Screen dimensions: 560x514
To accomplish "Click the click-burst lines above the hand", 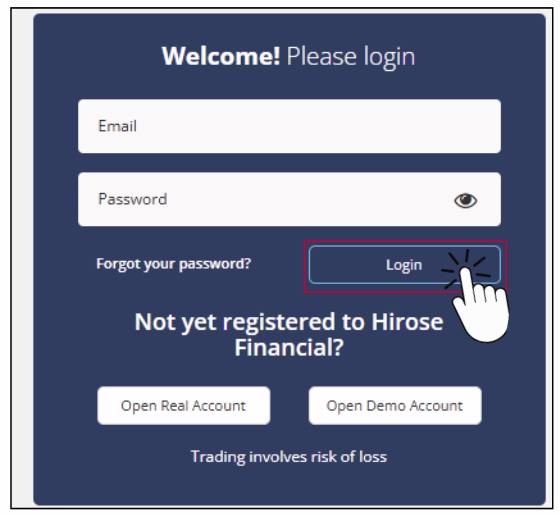I will (466, 264).
